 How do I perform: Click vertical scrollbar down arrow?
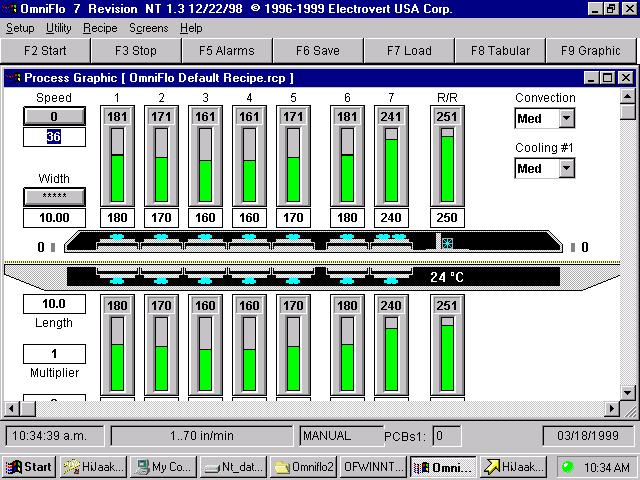point(627,393)
